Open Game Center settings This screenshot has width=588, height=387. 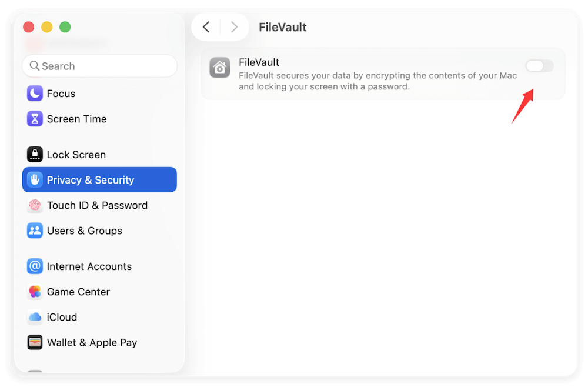(78, 292)
